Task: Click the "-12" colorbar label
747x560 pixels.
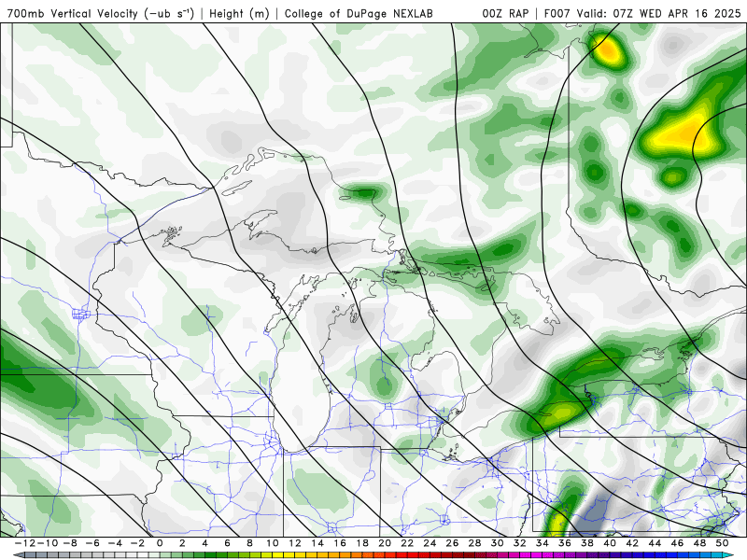Action: (25, 543)
